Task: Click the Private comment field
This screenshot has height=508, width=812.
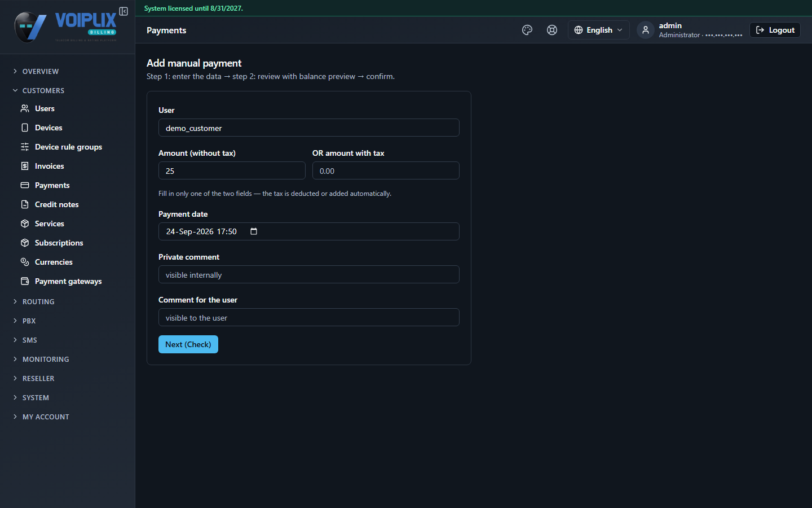Action: click(309, 274)
